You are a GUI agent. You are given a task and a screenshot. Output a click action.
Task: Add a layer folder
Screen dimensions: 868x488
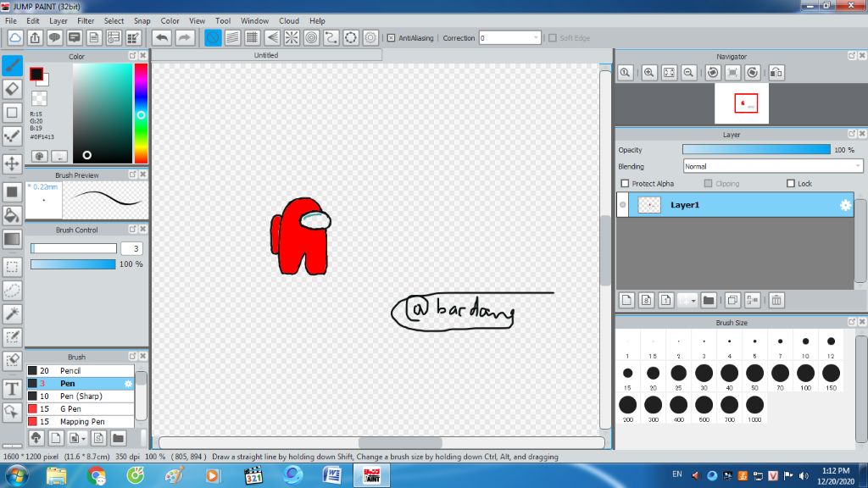point(708,300)
